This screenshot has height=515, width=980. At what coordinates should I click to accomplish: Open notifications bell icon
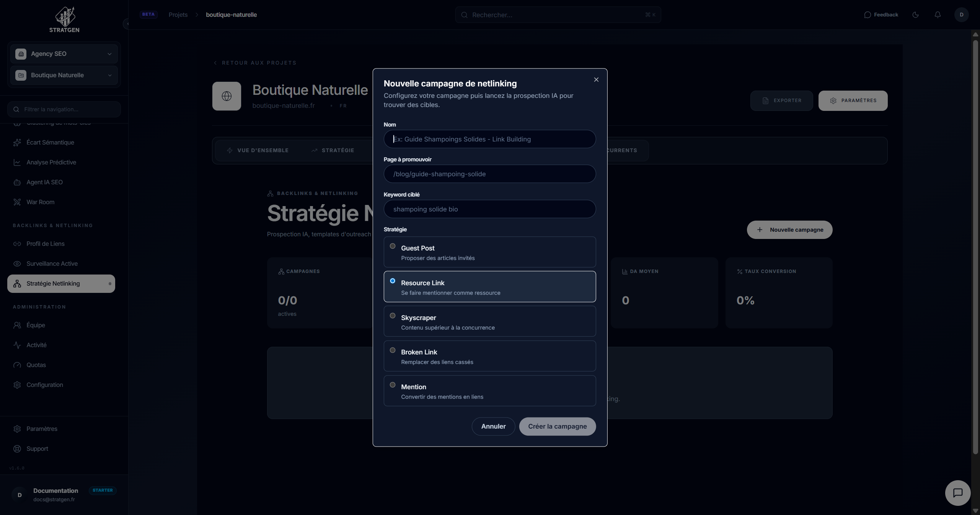click(938, 15)
